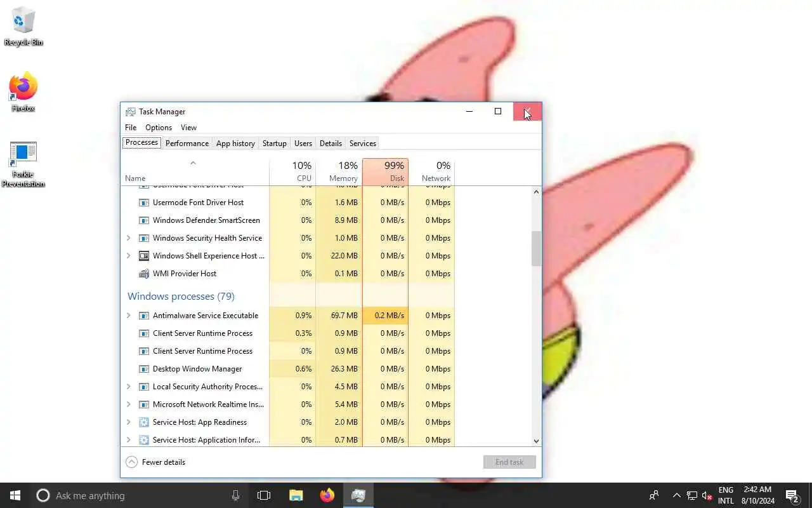
Task: Expand the Windows Security Health Service row
Action: pyautogui.click(x=129, y=238)
